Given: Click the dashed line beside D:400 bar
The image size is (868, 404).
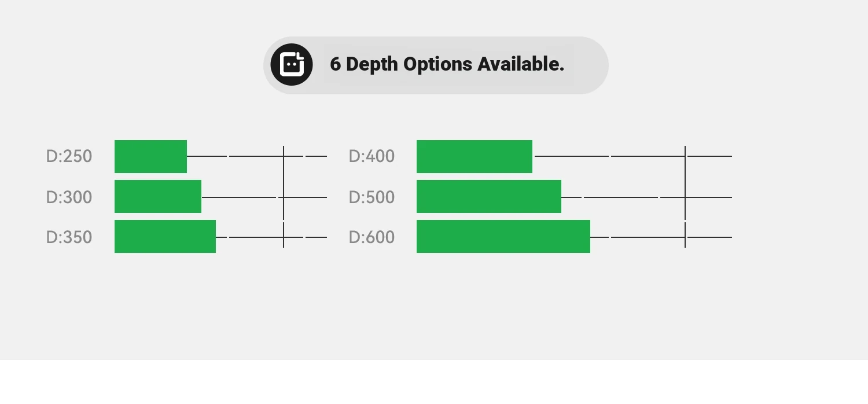Looking at the screenshot, I should tap(632, 156).
